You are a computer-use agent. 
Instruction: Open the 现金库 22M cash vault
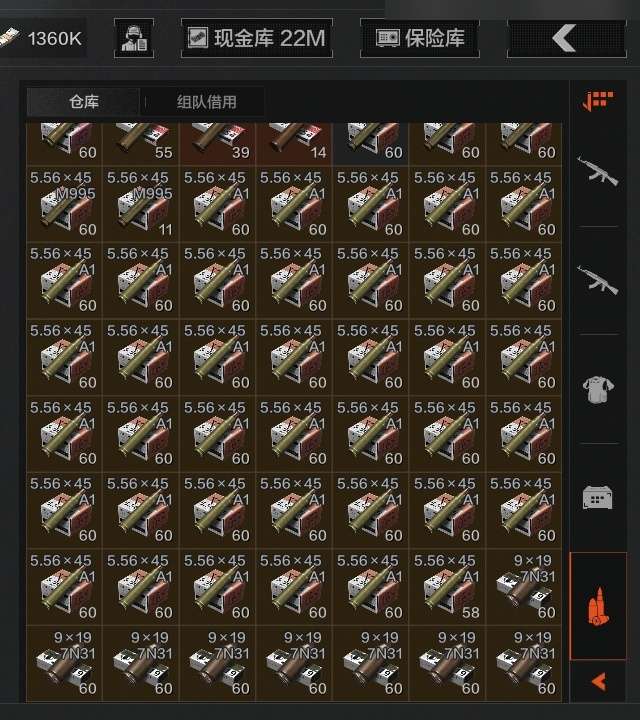pos(257,38)
